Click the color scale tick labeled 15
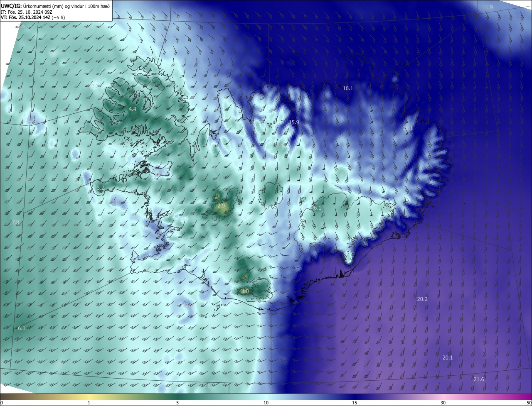Image resolution: width=532 pixels, height=406 pixels. [x=355, y=403]
